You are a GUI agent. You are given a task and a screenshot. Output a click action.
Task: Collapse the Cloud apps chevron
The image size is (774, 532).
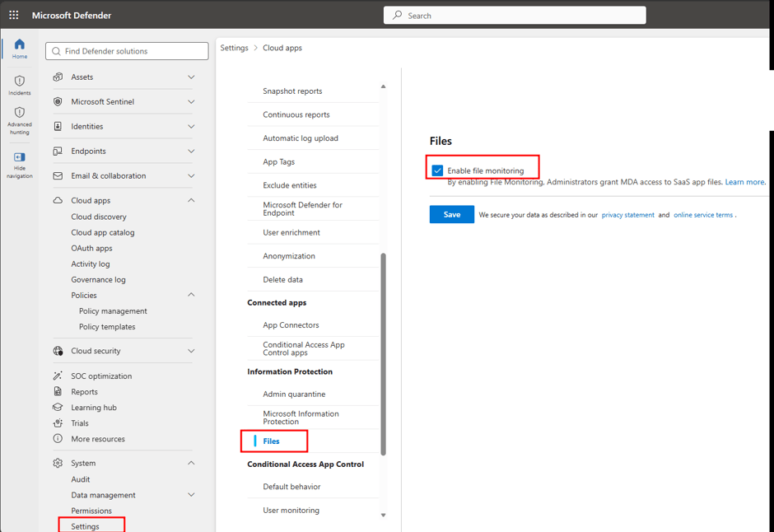click(191, 200)
